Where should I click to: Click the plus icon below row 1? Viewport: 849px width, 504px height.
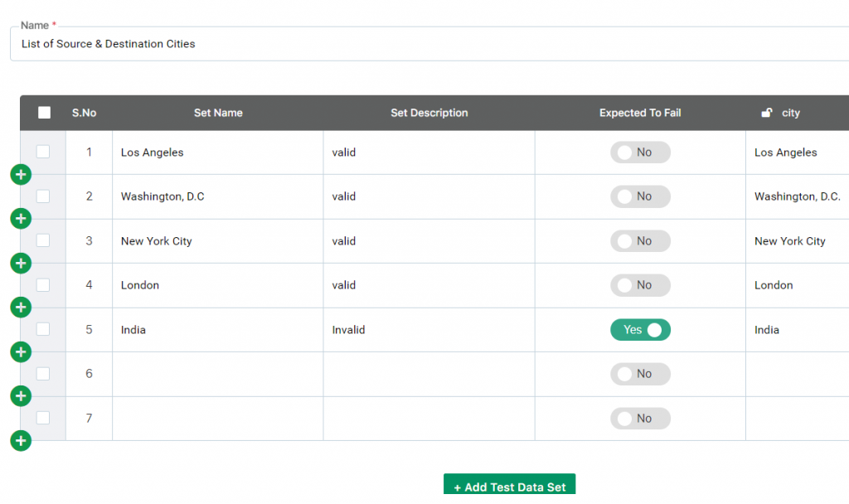pos(21,174)
